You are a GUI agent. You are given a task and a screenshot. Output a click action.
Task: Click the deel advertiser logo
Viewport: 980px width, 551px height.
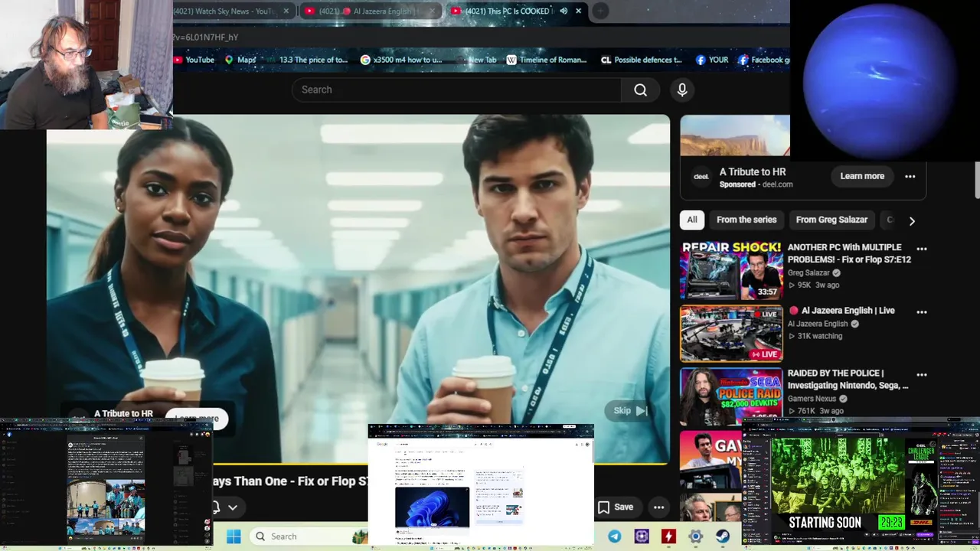(701, 177)
